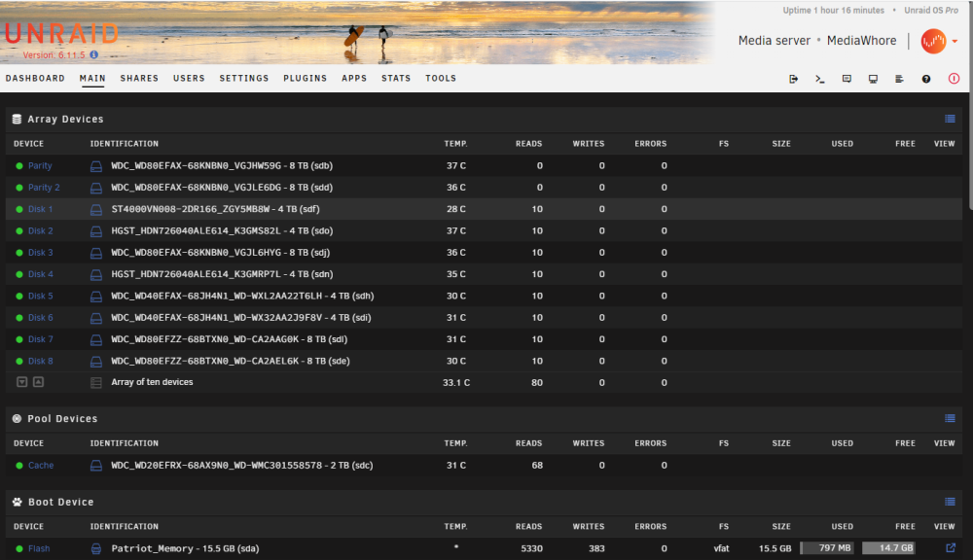Click disk icon for WD-WXL2AA22T6LH drive

click(96, 297)
